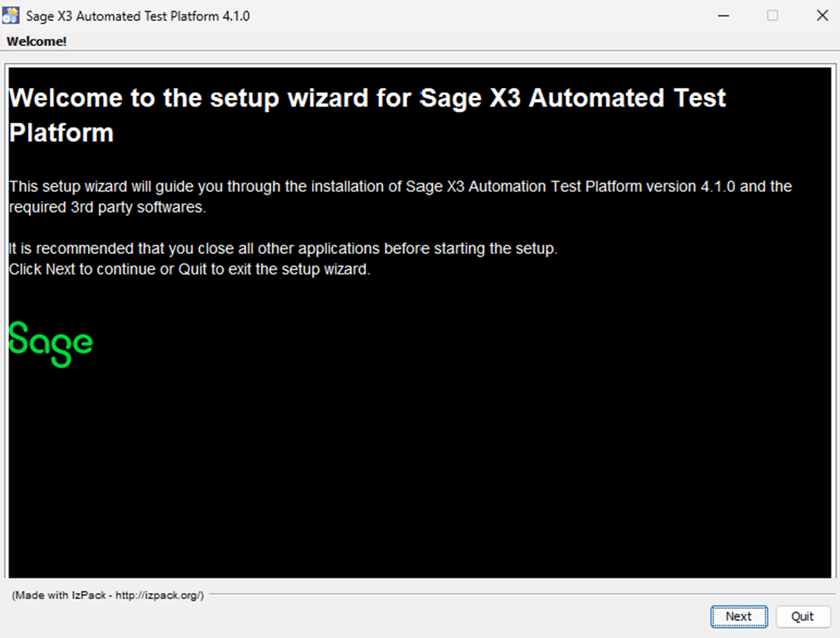Click the word 'Platform' in the headline
840x638 pixels.
click(62, 132)
